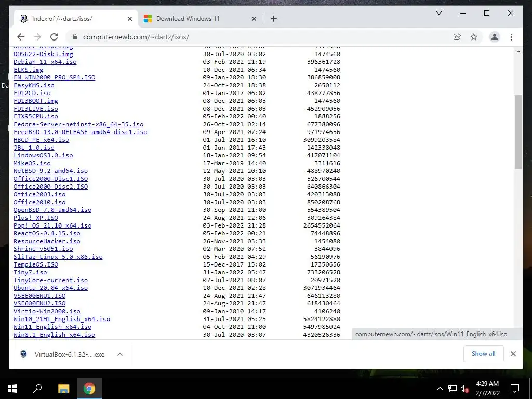
Task: Open network status tray icon
Action: coord(453,389)
